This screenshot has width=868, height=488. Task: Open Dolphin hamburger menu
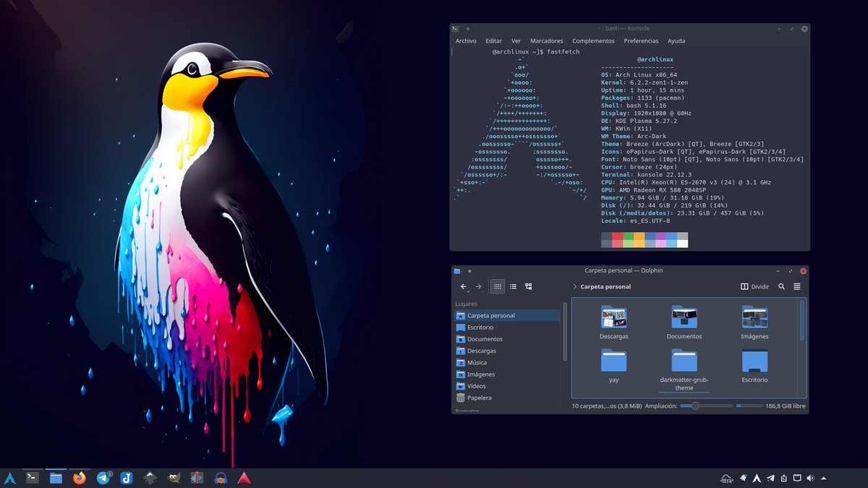[x=797, y=286]
